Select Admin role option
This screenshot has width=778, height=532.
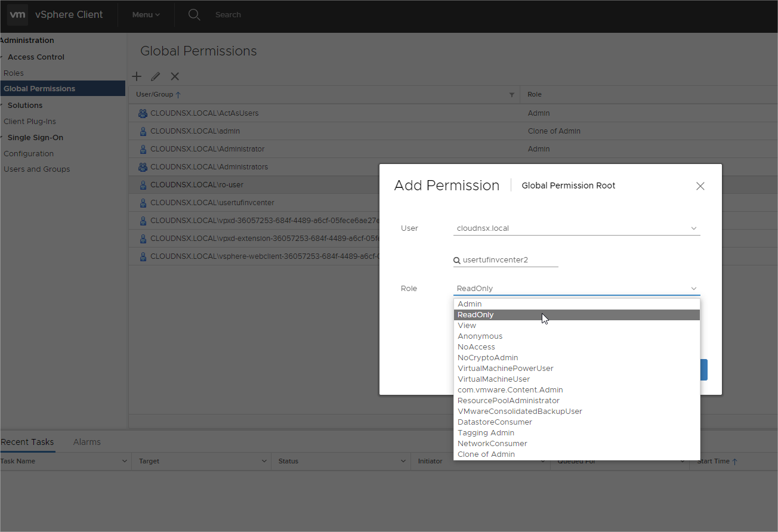pos(577,304)
